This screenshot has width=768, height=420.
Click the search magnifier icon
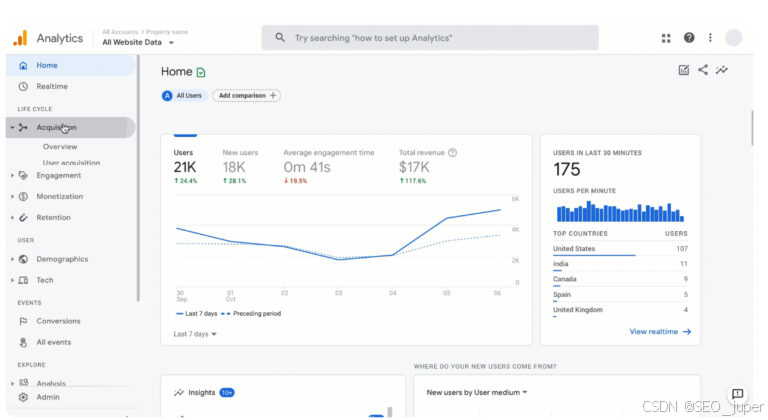click(280, 37)
